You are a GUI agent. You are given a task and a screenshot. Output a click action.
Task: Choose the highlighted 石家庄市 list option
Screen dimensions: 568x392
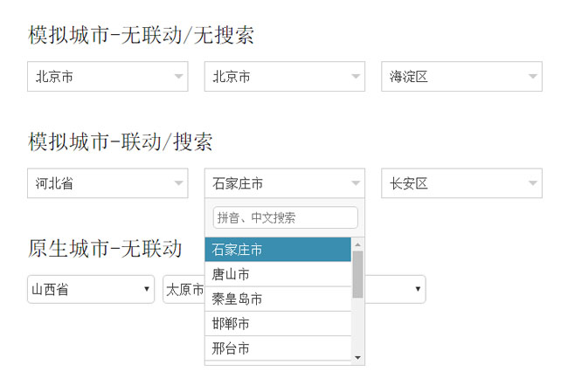click(x=278, y=250)
